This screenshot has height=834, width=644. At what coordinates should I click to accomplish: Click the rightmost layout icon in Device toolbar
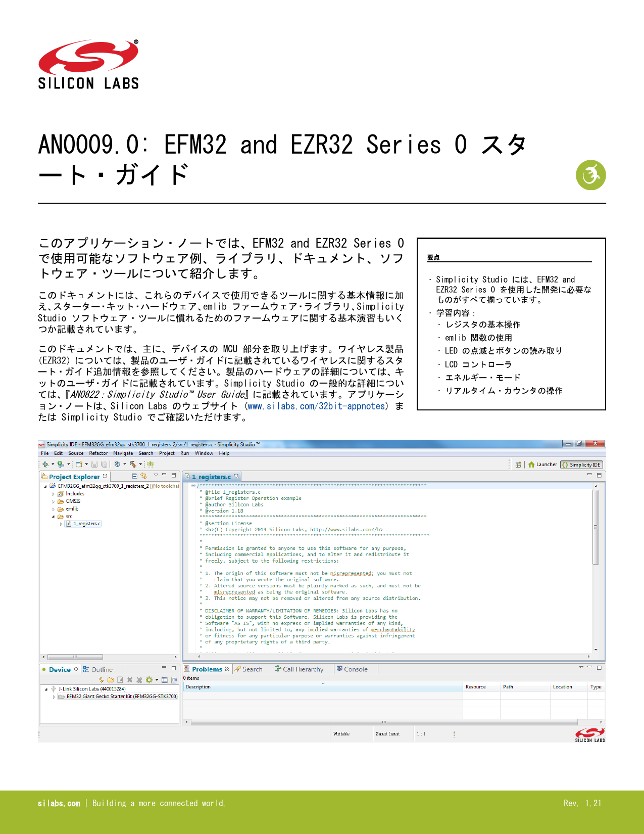tap(174, 680)
